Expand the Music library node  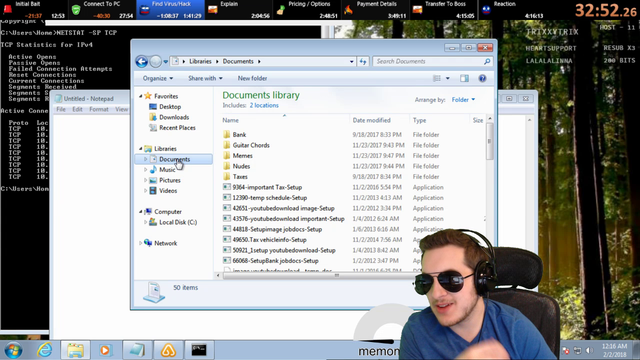[x=146, y=170]
